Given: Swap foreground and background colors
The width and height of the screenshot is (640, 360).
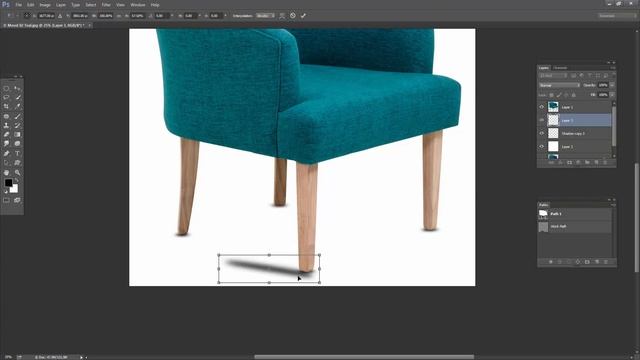Looking at the screenshot, I should point(17,181).
